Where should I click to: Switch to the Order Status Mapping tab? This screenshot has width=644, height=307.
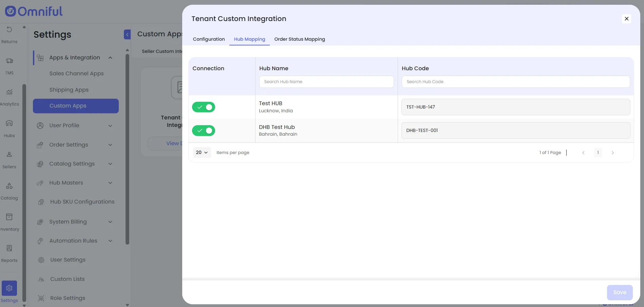(300, 39)
